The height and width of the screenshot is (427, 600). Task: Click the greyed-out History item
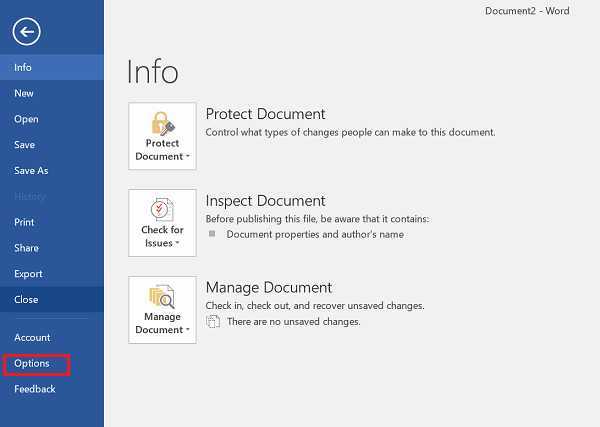pos(52,196)
